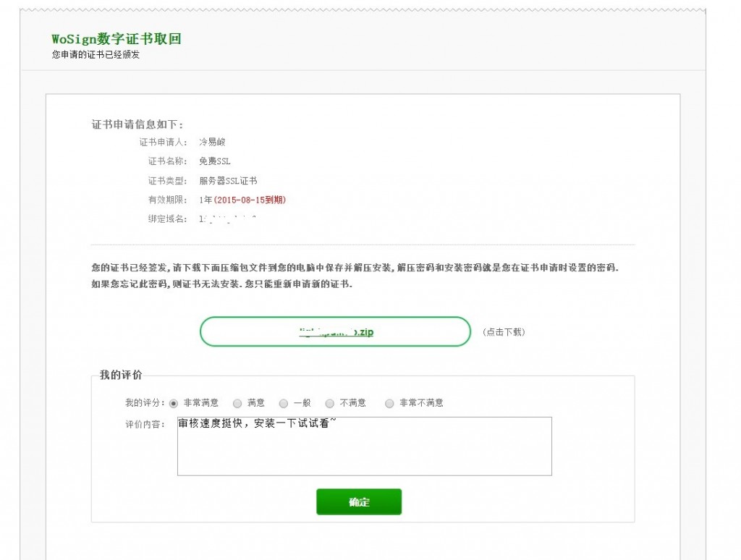Click the green 确定 submit button
Image resolution: width=741 pixels, height=560 pixels.
click(x=359, y=502)
